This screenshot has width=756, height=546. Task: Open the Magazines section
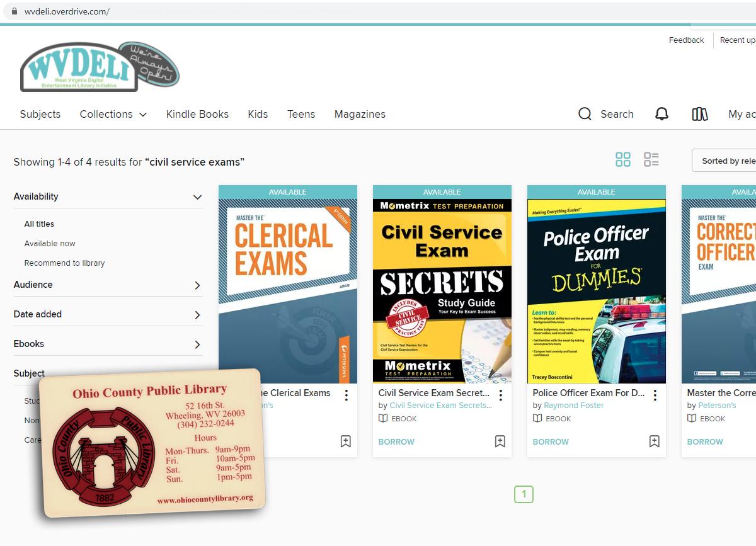pyautogui.click(x=360, y=114)
